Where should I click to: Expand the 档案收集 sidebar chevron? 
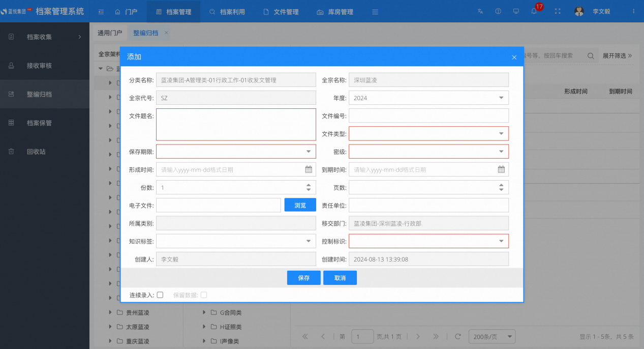(79, 37)
